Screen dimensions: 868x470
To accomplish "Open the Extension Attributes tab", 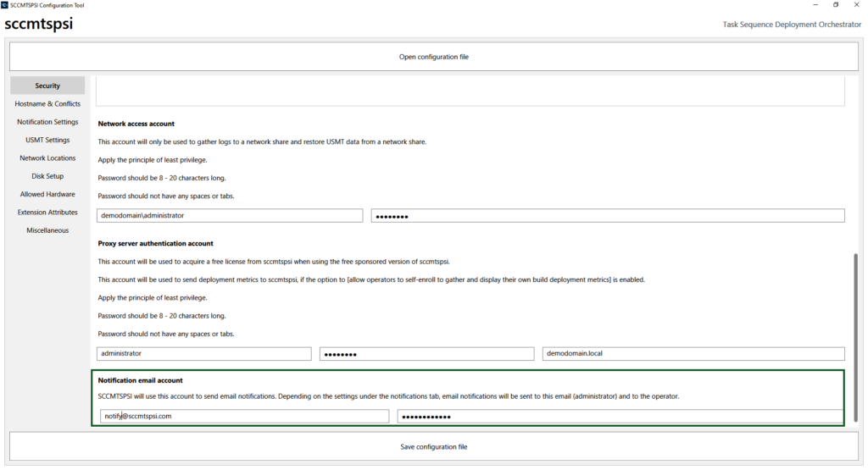I will point(47,213).
